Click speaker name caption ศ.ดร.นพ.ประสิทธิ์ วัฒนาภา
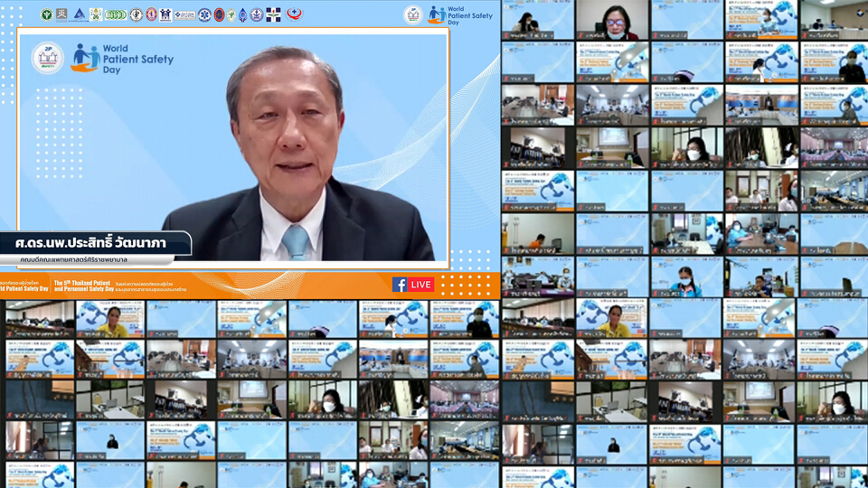 (x=90, y=243)
